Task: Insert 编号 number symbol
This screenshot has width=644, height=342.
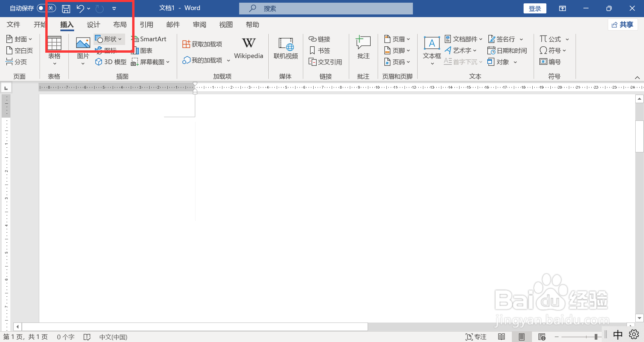Action: 550,62
